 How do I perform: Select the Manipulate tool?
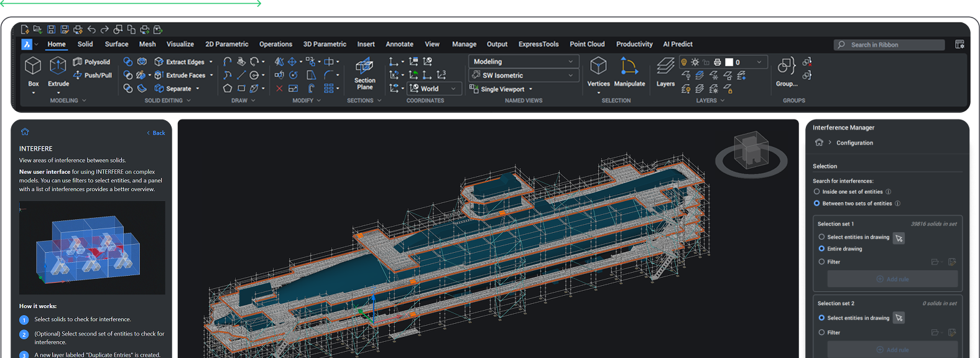click(x=629, y=67)
